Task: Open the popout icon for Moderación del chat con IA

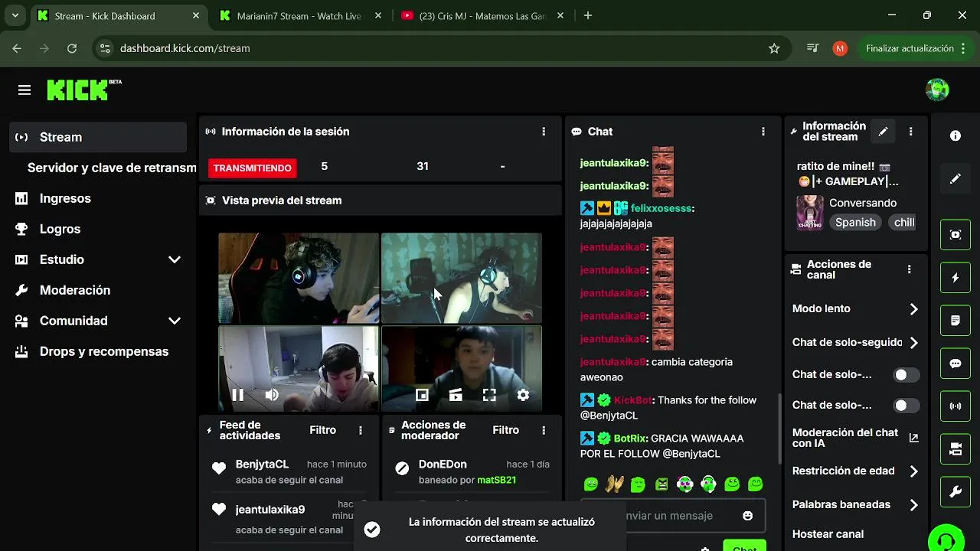Action: [x=913, y=438]
